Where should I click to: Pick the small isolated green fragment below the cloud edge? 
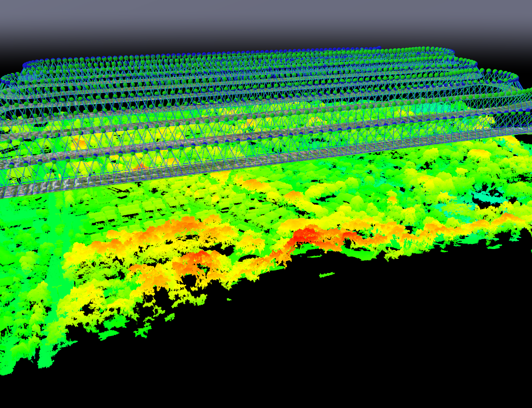[x=327, y=275]
